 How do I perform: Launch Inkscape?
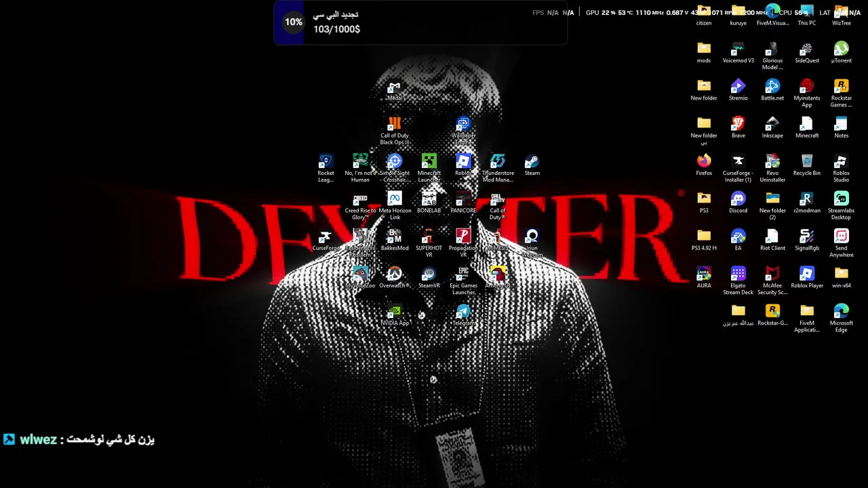tap(772, 126)
